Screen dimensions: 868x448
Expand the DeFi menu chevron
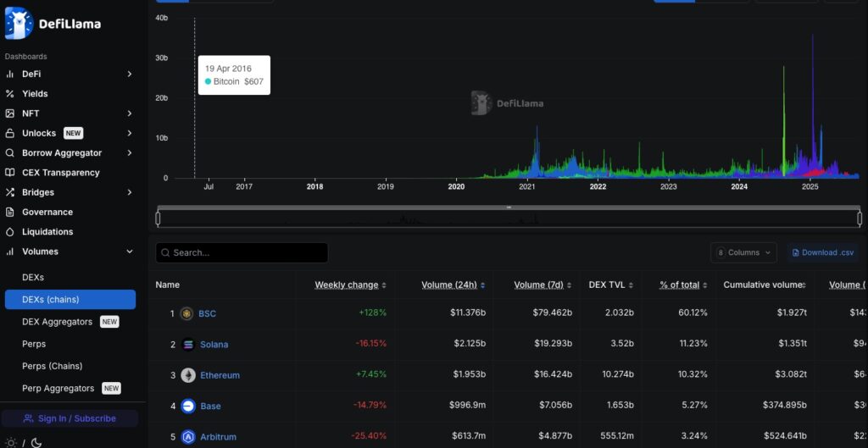[130, 75]
